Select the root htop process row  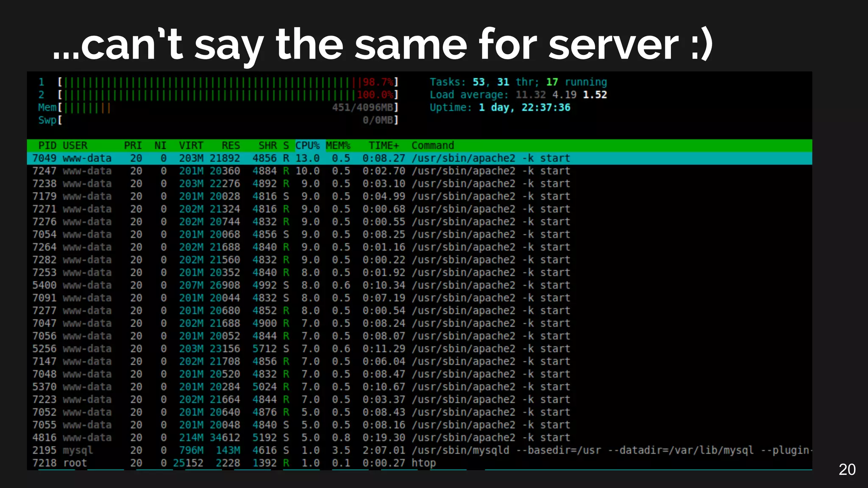point(420,463)
